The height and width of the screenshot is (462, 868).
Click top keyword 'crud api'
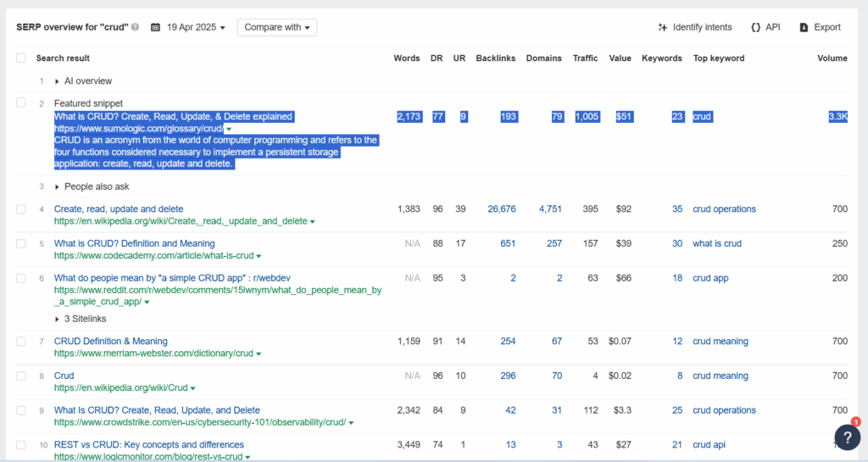709,445
